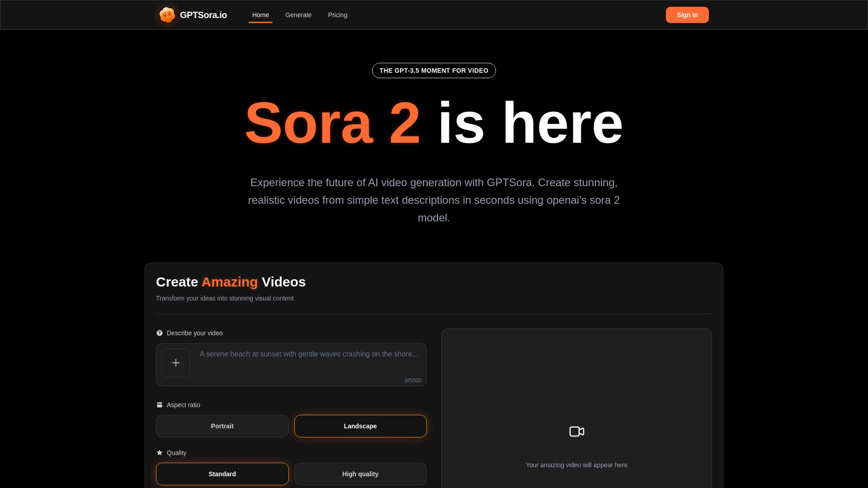Click the video camera placeholder icon
The height and width of the screenshot is (488, 868).
tap(576, 431)
